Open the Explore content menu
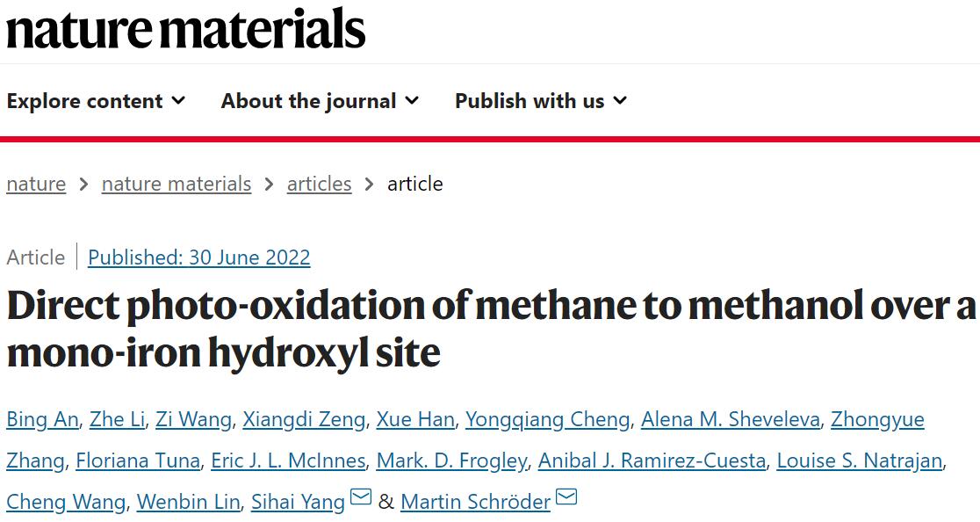 [97, 101]
